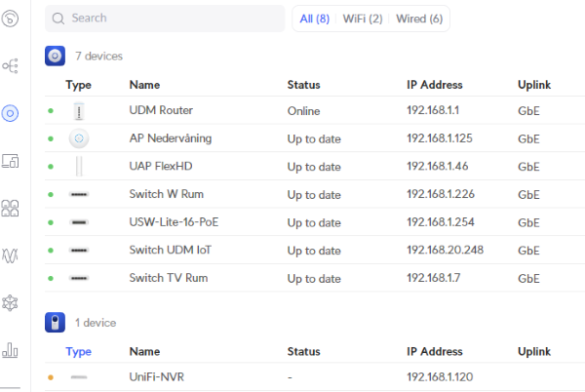Select the All (8) filter tab
585x392 pixels.
[315, 19]
